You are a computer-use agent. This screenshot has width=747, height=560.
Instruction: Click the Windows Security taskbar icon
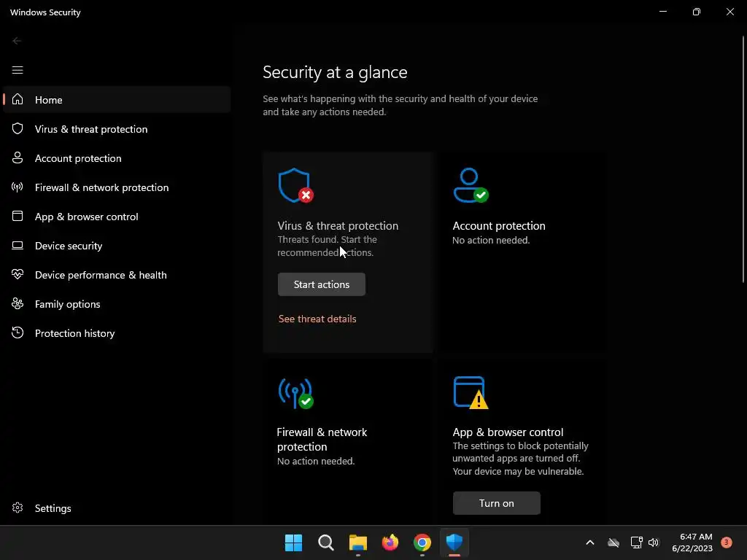(x=454, y=542)
